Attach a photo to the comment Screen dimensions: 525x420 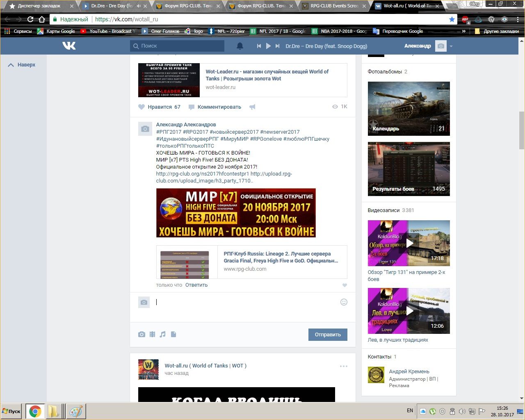142,335
